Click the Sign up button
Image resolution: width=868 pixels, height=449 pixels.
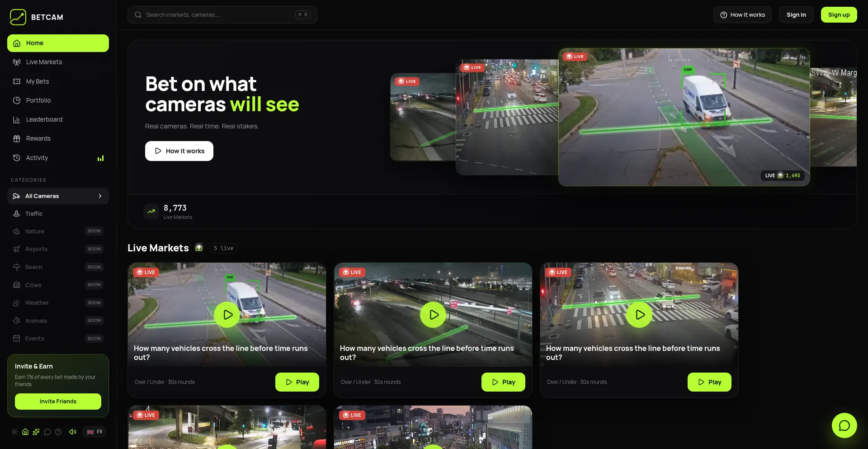click(839, 15)
